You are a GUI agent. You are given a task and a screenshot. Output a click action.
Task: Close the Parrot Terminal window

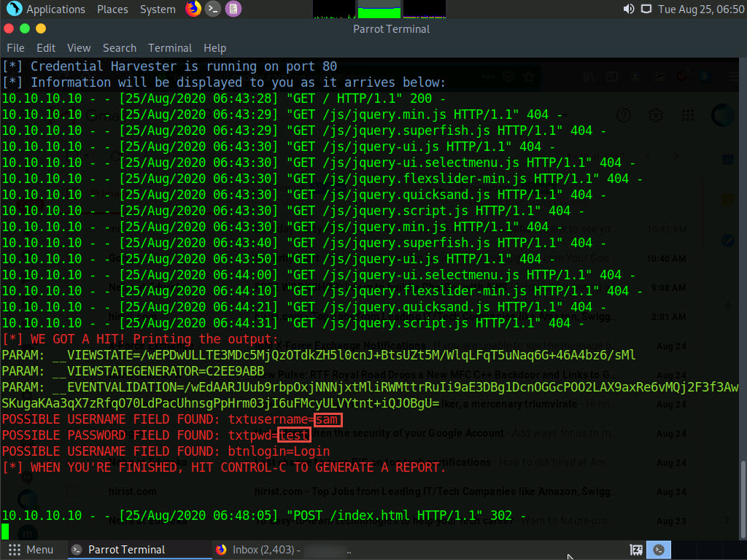point(9,28)
